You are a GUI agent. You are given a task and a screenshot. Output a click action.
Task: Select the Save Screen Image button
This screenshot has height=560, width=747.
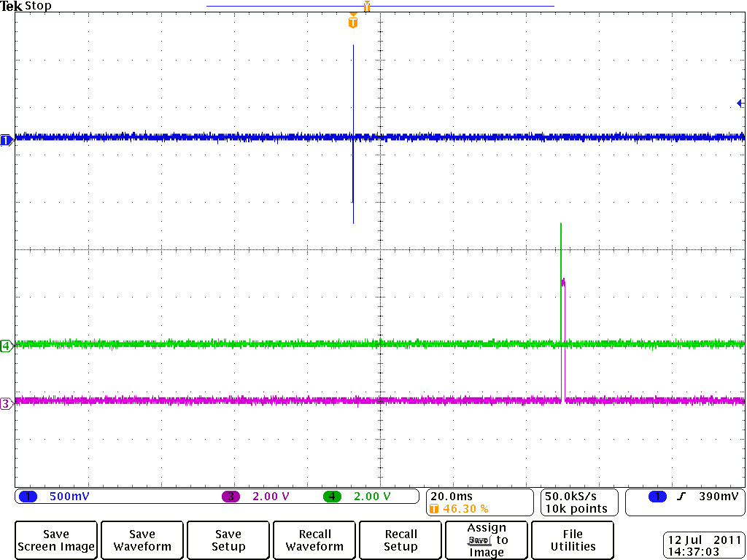[x=56, y=540]
